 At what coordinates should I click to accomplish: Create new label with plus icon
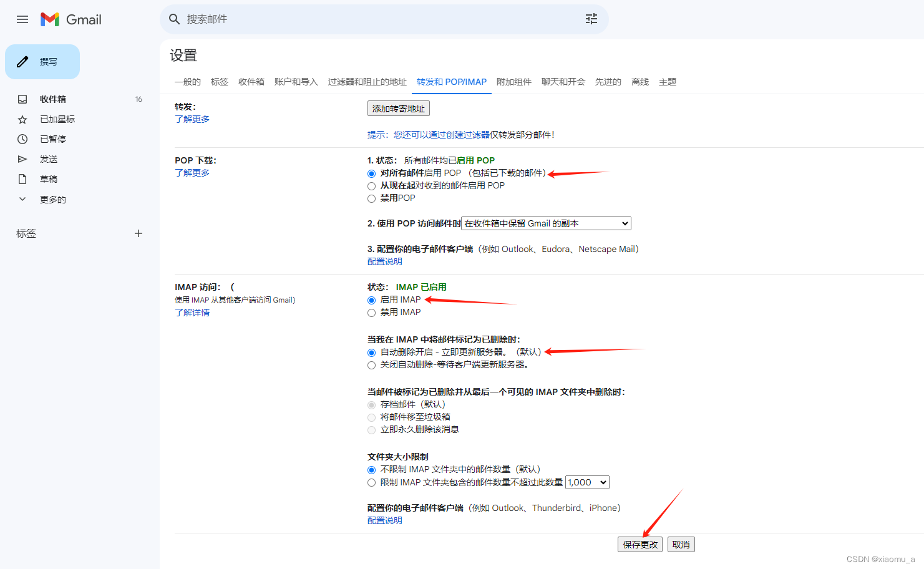pyautogui.click(x=139, y=233)
